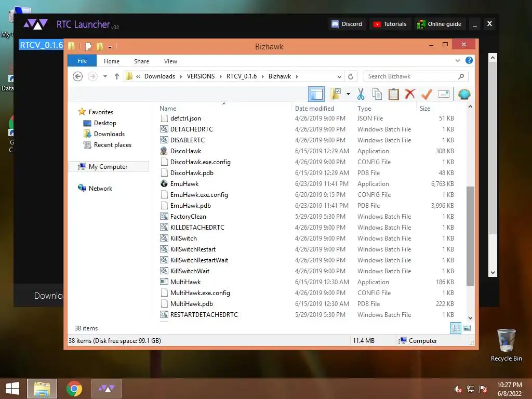Click the New folder toolbar icon
532x399 pixels.
tap(336, 94)
